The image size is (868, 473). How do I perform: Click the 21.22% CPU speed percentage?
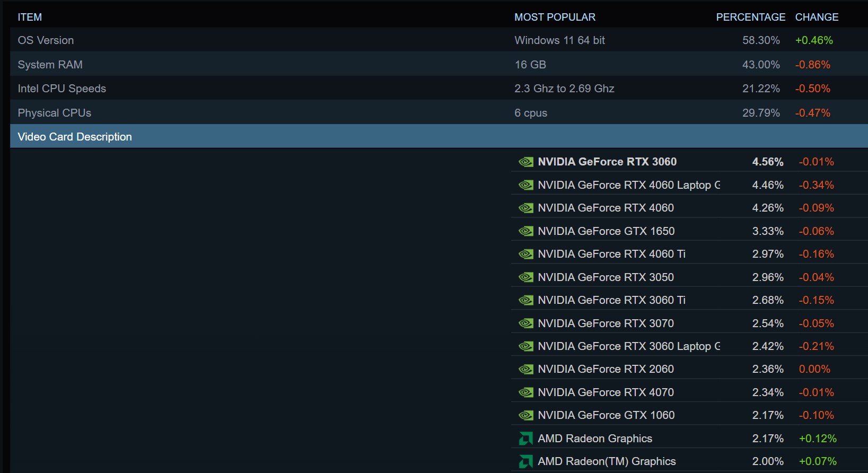click(x=761, y=89)
